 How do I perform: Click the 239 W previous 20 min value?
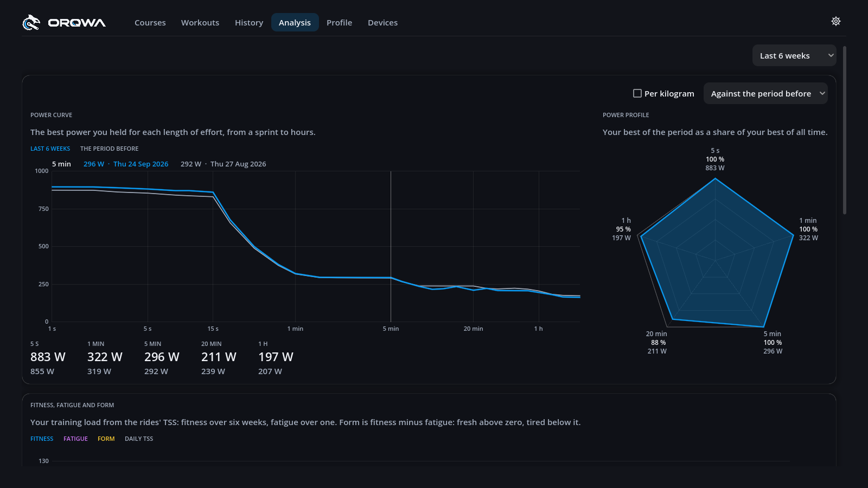click(x=213, y=371)
